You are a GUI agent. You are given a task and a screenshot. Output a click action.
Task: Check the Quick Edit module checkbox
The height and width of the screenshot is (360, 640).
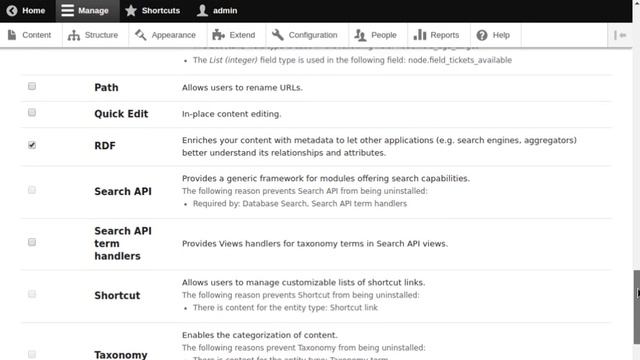tap(32, 112)
